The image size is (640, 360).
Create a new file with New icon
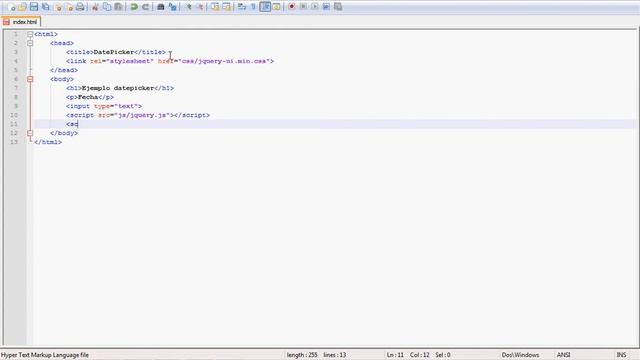(x=11, y=7)
